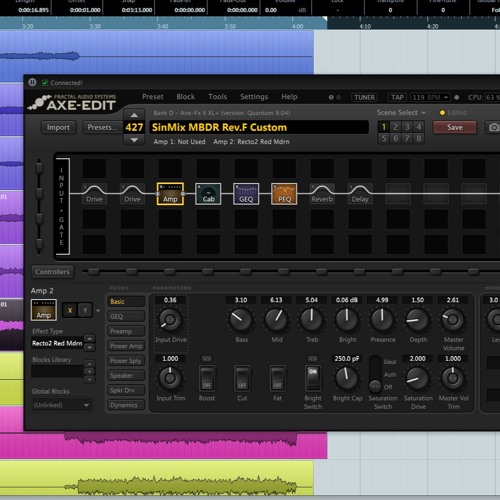Select the PEQ block in the grid
500x500 pixels.
[284, 194]
